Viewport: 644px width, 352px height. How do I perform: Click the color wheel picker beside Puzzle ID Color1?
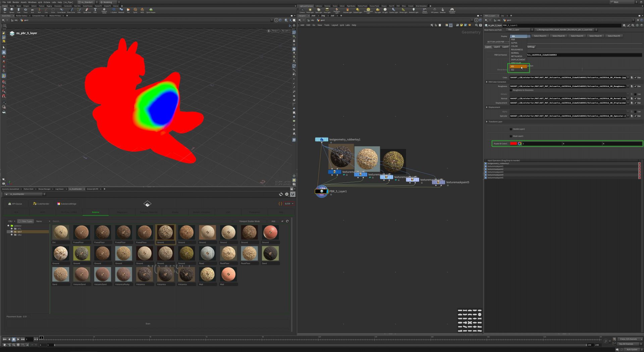point(520,144)
